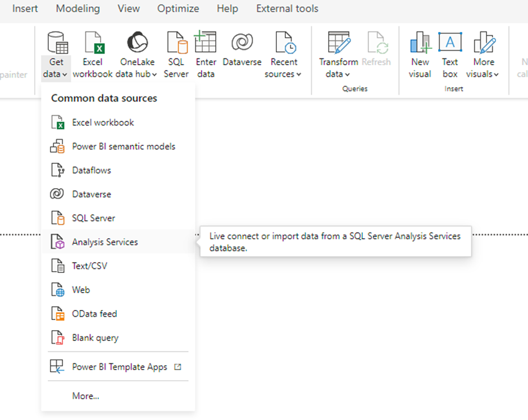Click More... at the menu bottom
This screenshot has width=528, height=420.
(85, 396)
